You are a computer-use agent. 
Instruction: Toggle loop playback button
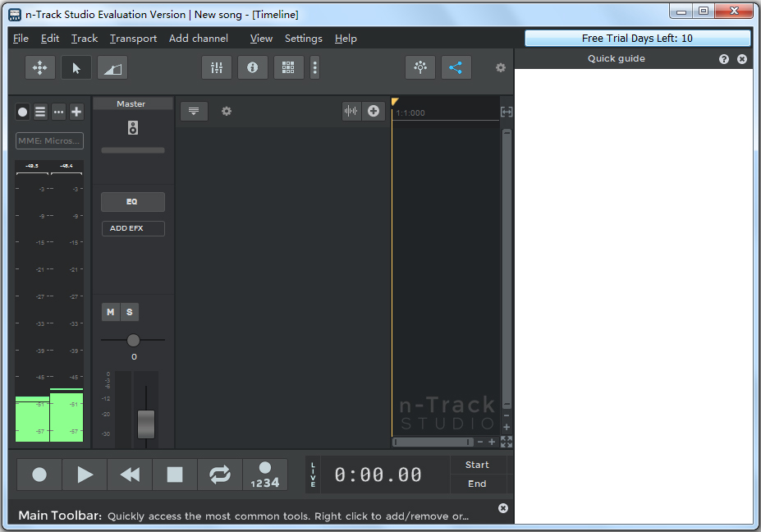tap(220, 475)
